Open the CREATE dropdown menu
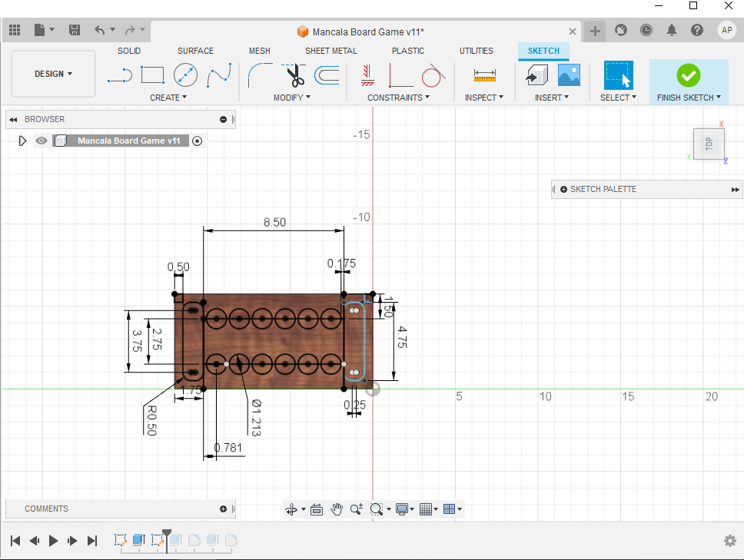 click(168, 98)
